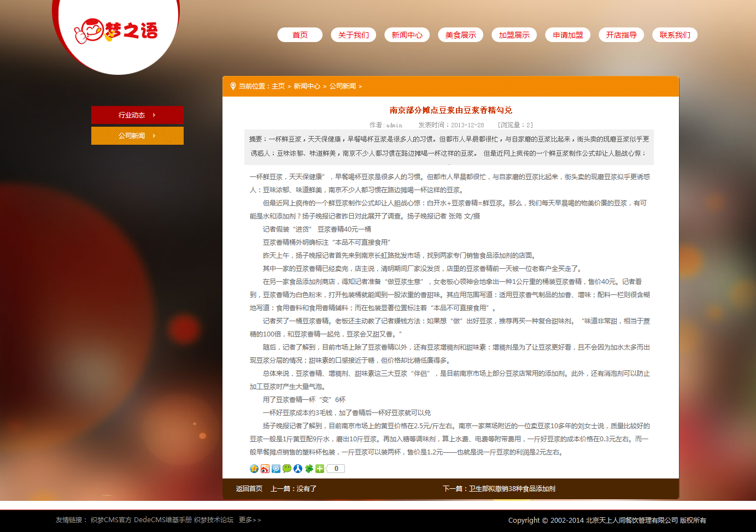Expand 行业动态 sidebar category
The height and width of the screenshot is (532, 756).
pyautogui.click(x=137, y=115)
